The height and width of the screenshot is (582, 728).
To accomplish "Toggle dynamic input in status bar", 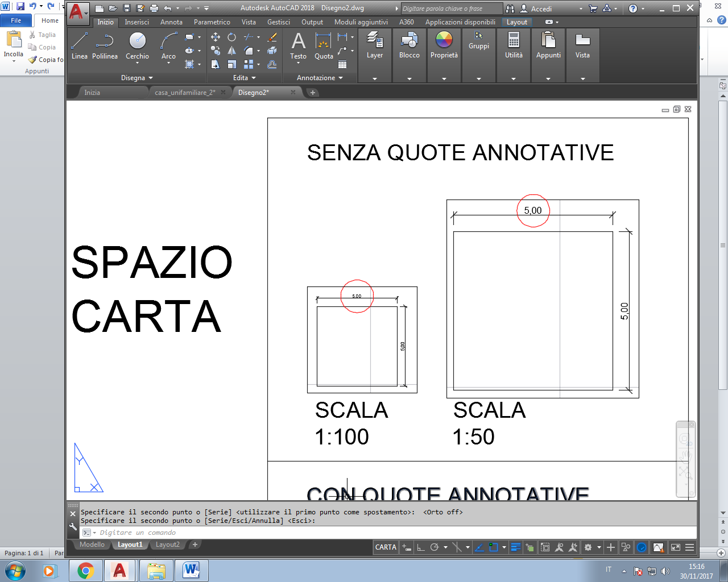I will tap(407, 547).
